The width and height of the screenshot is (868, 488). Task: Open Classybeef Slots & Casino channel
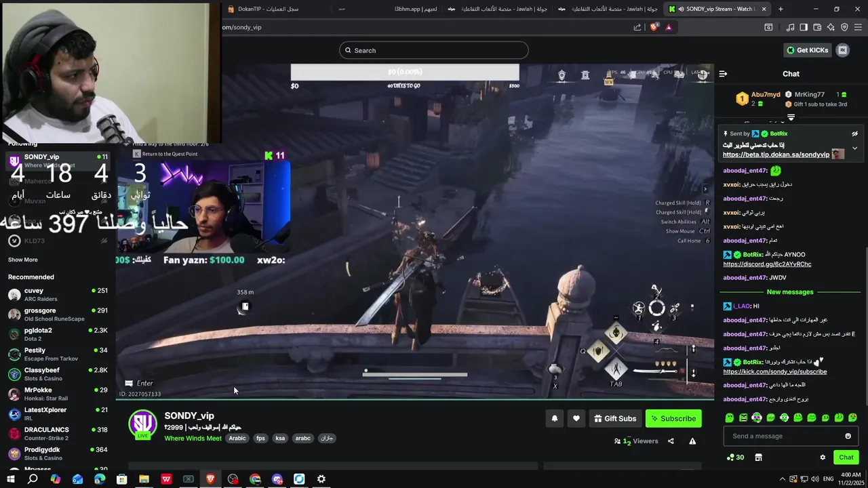pos(58,374)
